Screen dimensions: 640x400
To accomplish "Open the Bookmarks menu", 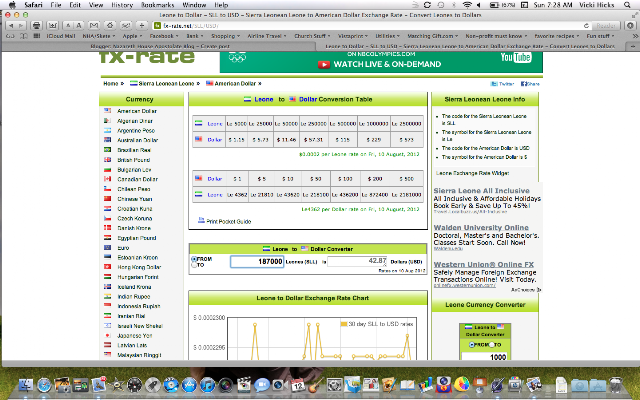I will (x=158, y=5).
